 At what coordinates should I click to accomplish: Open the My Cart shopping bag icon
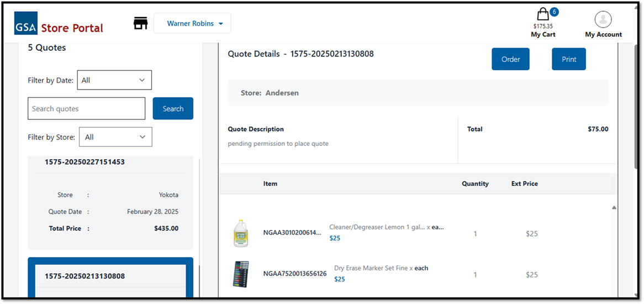click(x=542, y=14)
